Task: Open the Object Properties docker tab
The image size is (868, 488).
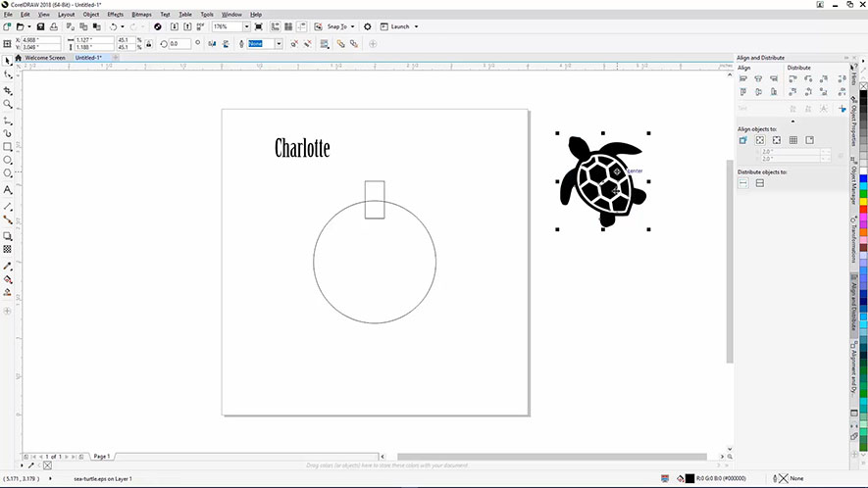Action: [853, 121]
